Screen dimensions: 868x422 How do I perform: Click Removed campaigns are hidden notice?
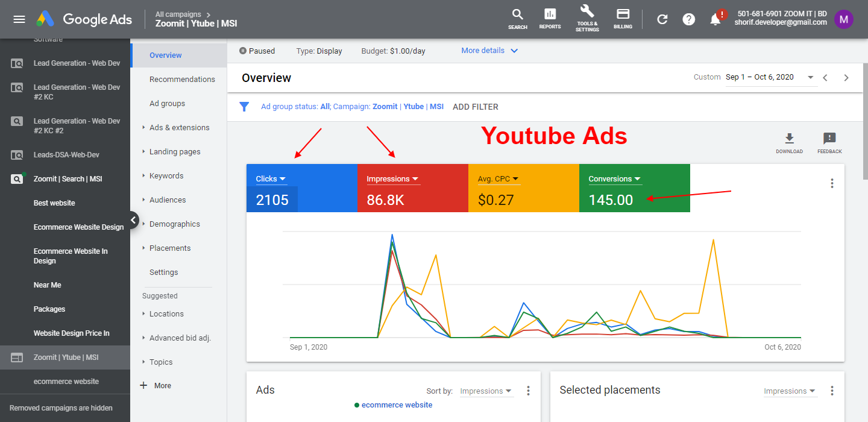point(61,408)
